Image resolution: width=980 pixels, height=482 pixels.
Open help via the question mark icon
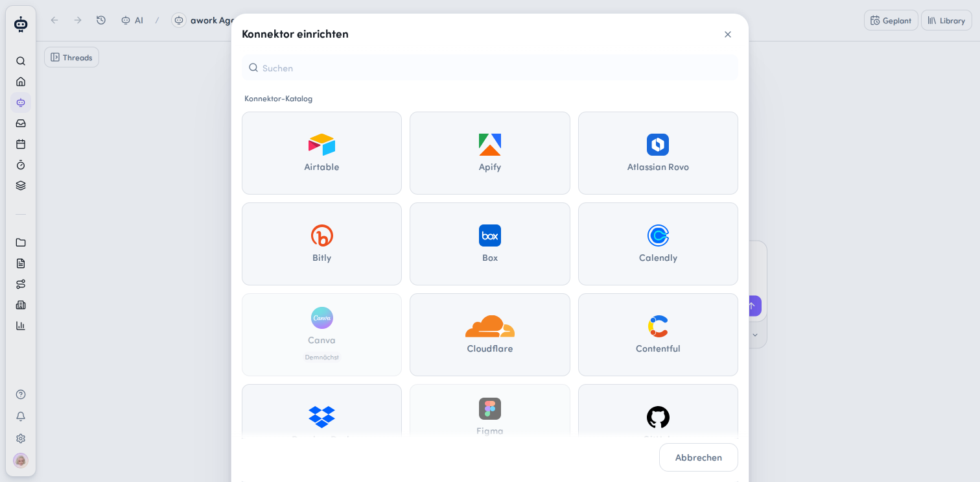(21, 394)
